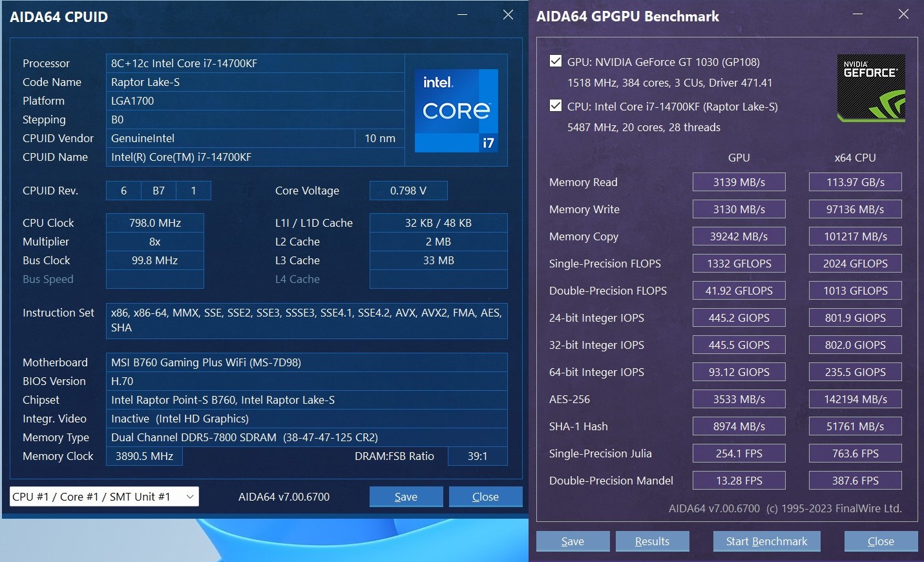This screenshot has height=562, width=924.
Task: Open the benchmark Results
Action: pos(652,541)
